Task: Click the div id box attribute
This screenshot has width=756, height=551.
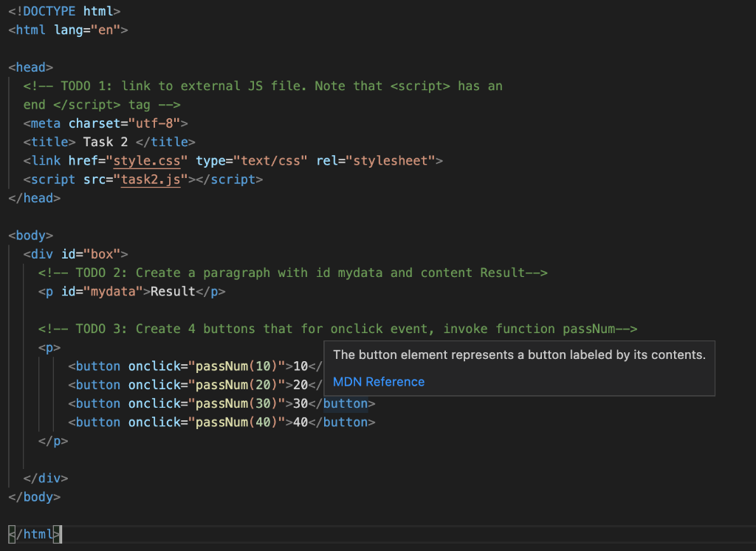Action: 90,253
